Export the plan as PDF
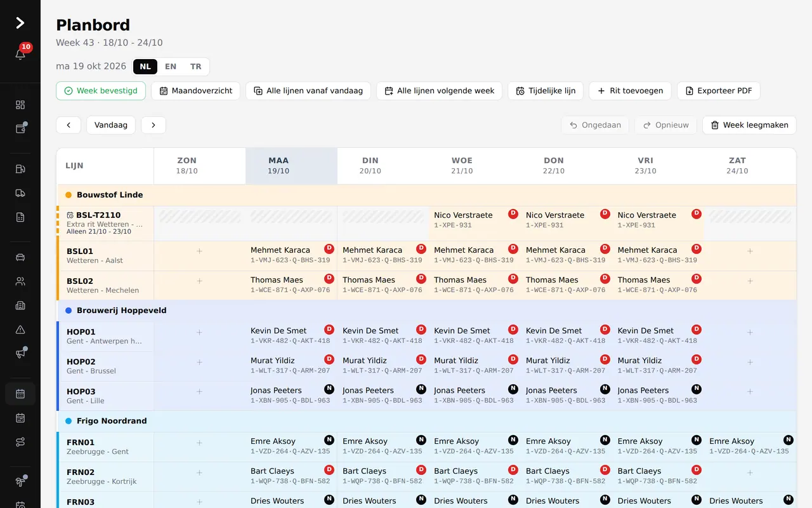 (x=718, y=91)
